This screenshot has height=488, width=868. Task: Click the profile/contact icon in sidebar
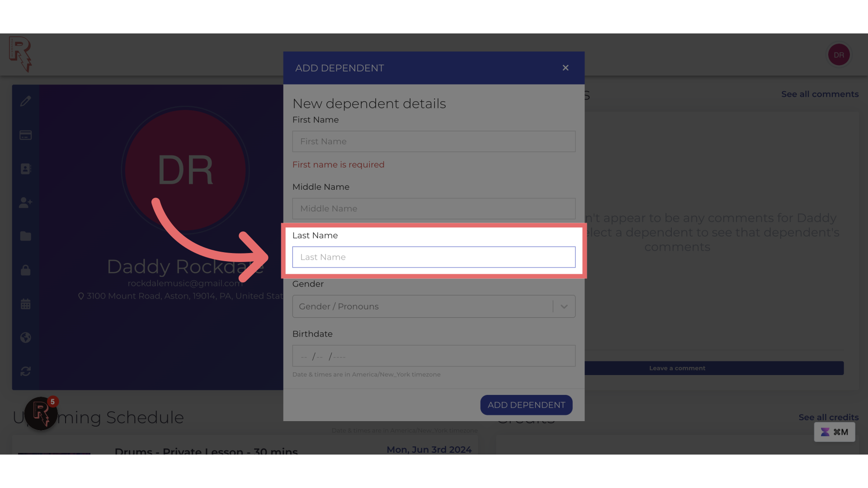(x=26, y=168)
